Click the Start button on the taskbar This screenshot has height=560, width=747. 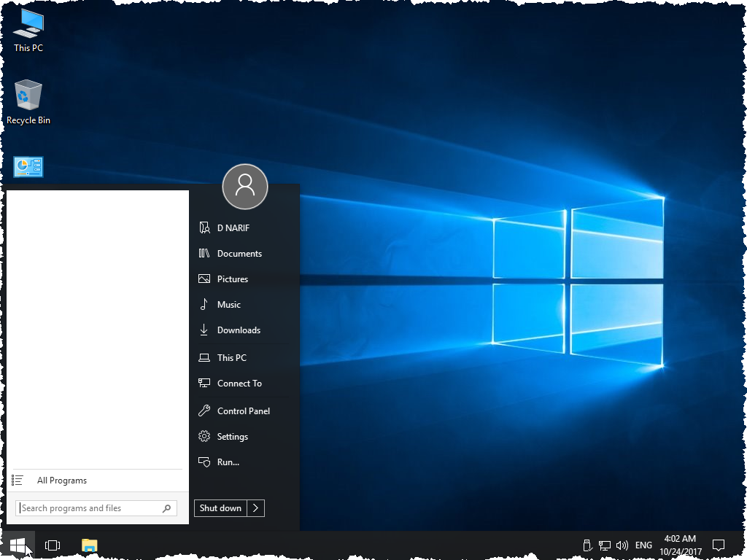(17, 545)
